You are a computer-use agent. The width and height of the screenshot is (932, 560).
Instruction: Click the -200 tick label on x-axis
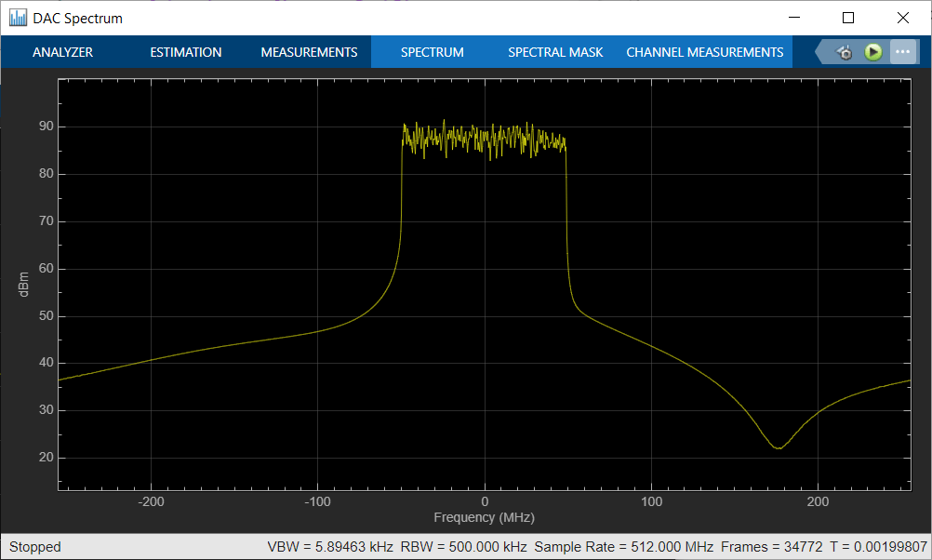coord(151,501)
